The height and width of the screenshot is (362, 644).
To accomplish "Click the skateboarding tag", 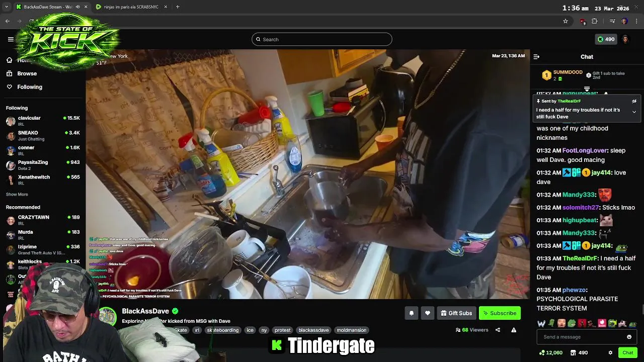I will (x=222, y=330).
